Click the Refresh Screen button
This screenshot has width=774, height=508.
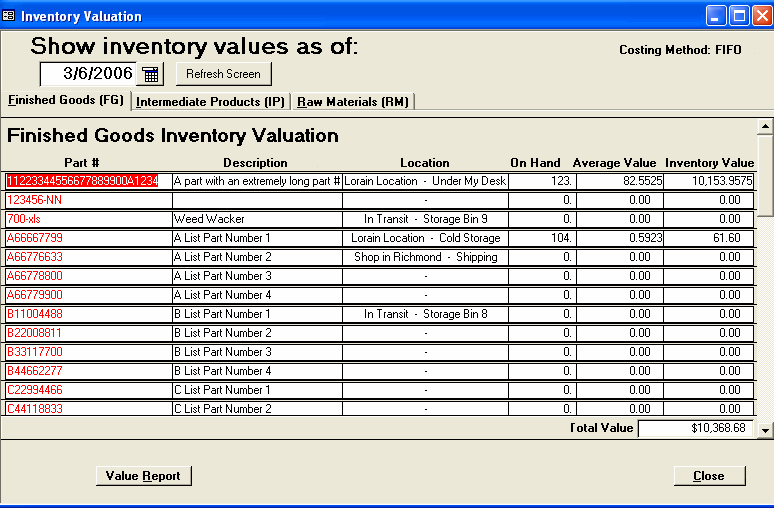223,74
